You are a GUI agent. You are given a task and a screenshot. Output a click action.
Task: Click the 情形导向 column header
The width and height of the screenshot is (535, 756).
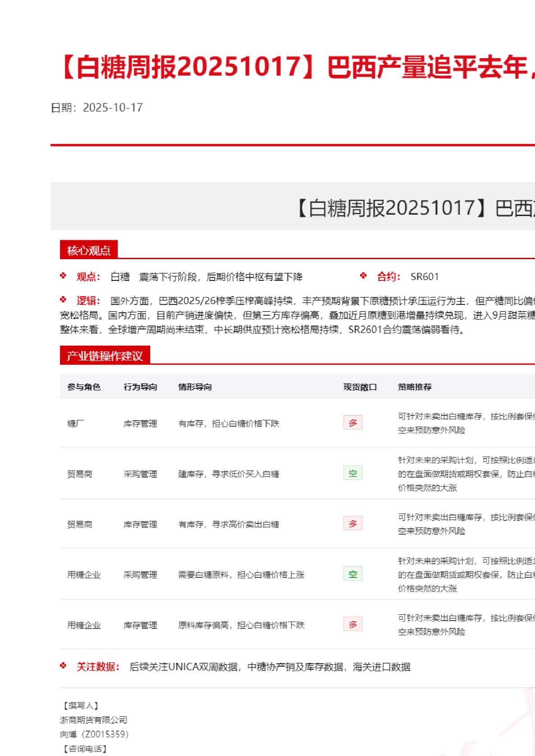pos(195,387)
